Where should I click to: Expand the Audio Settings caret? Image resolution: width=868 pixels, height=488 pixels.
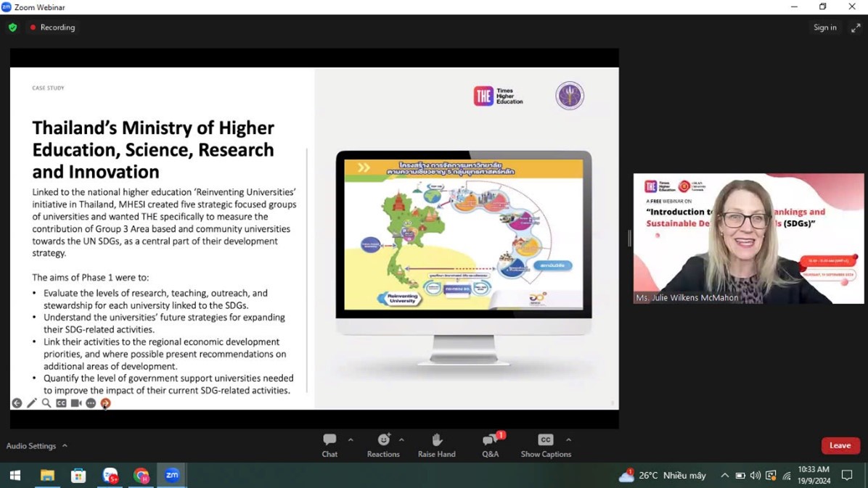65,446
